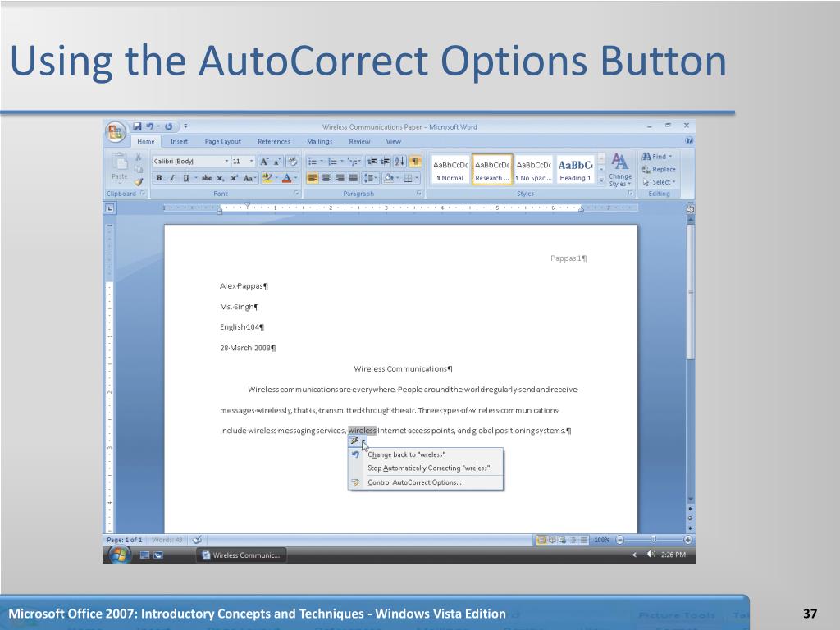
Task: Apply the No Spacing style
Action: (533, 170)
